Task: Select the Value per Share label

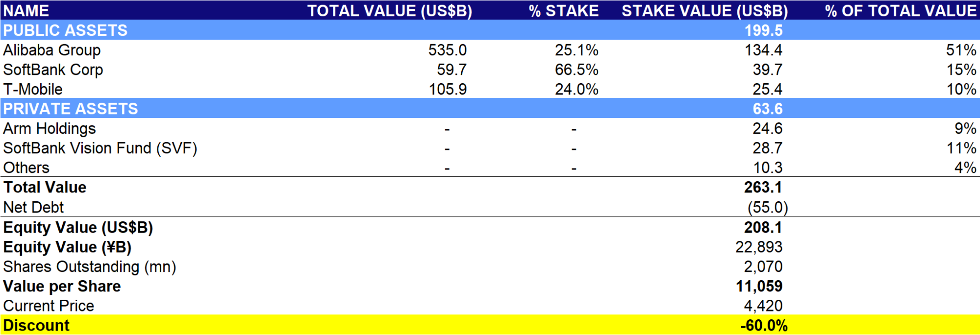Action: (62, 287)
